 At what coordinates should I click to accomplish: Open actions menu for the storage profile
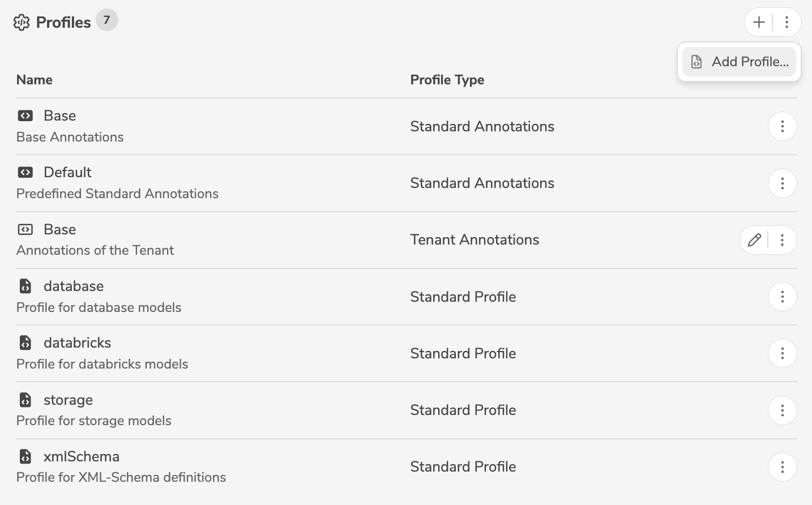783,410
